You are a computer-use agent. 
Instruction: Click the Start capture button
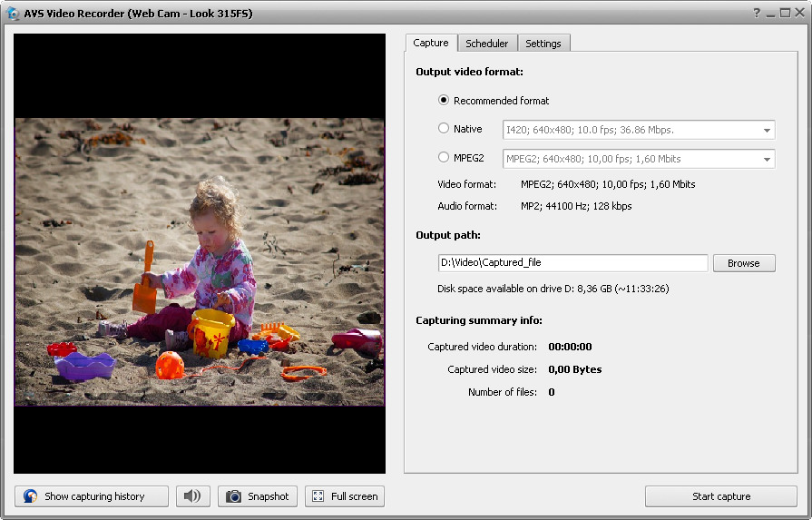(x=721, y=496)
